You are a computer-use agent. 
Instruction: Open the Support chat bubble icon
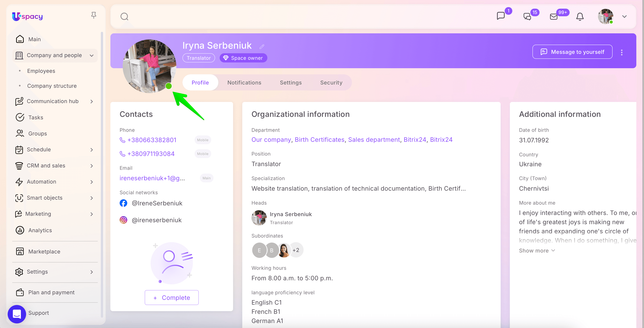pos(17,314)
